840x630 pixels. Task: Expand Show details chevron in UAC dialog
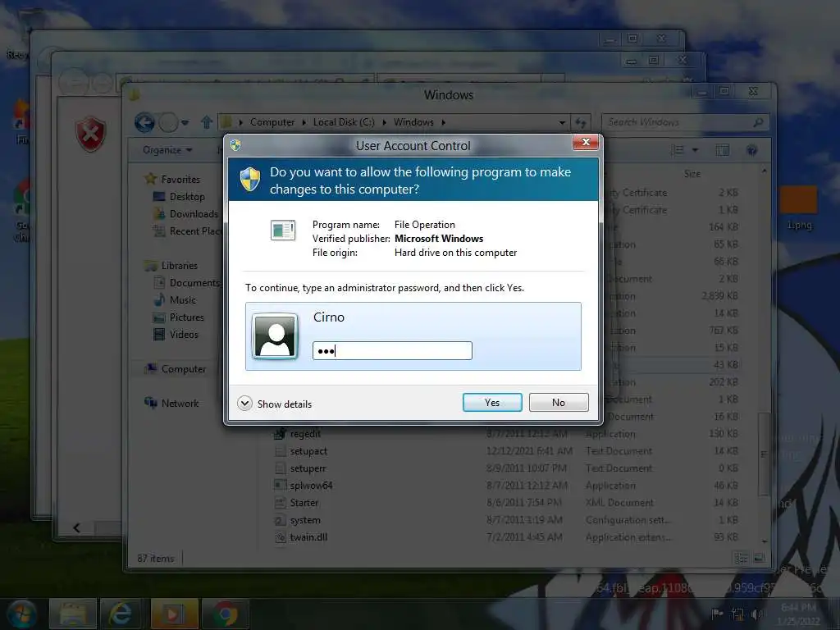(244, 404)
